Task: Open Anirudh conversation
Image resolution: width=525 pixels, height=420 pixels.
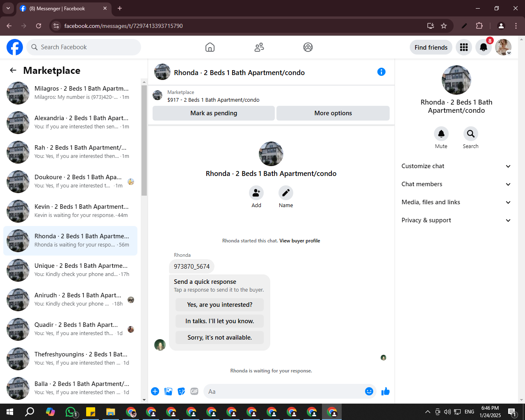Action: (x=70, y=300)
